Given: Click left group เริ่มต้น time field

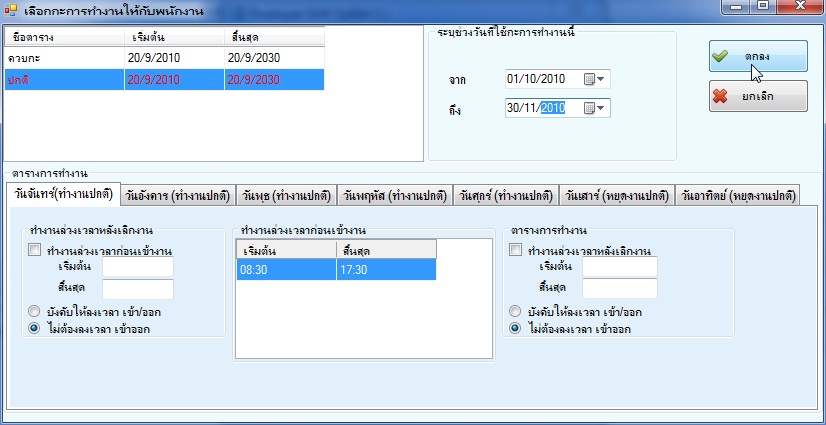Looking at the screenshot, I should 138,267.
